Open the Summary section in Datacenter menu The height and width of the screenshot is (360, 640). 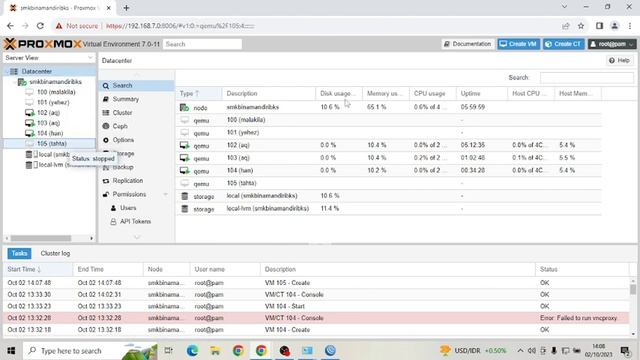pos(125,99)
